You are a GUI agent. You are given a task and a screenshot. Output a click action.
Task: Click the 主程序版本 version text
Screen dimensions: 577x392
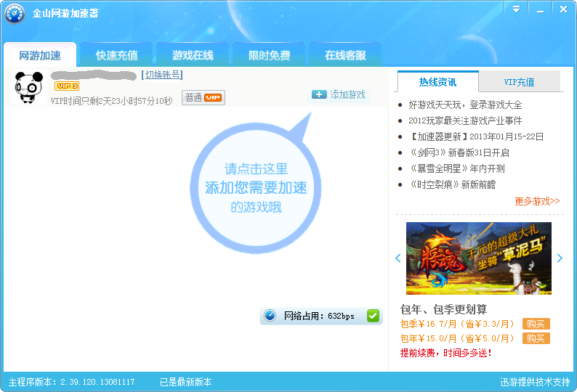72,382
